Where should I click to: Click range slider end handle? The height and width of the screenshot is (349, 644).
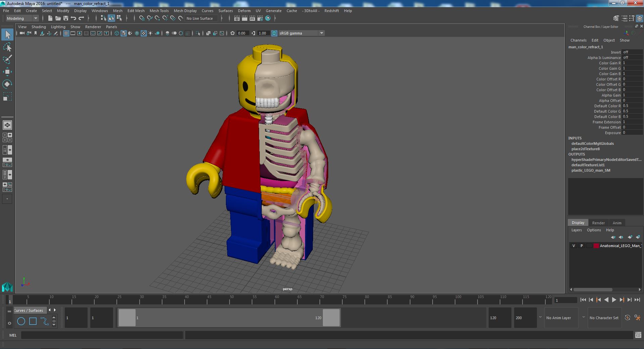click(x=331, y=317)
